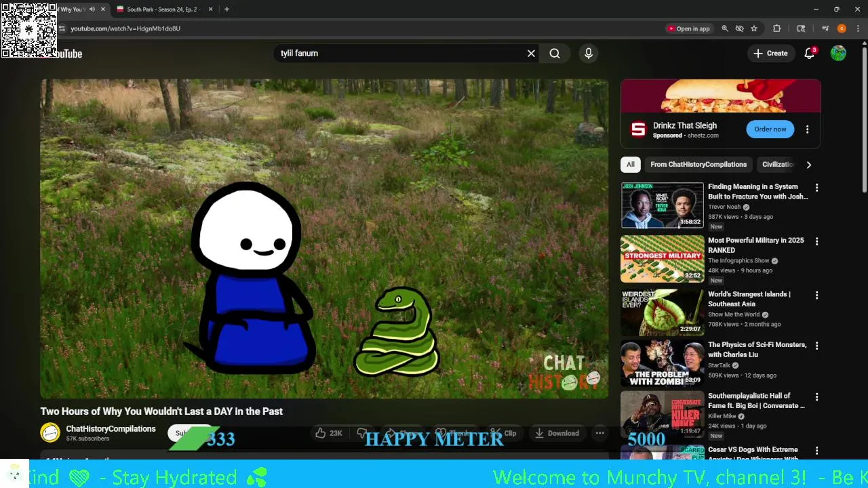Click the sandwich ad banner image
This screenshot has width=868, height=488.
(x=720, y=96)
